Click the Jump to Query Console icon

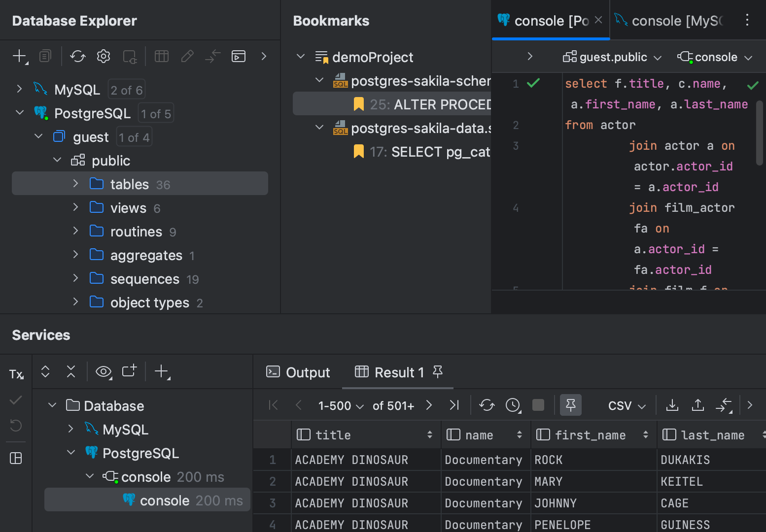click(239, 56)
